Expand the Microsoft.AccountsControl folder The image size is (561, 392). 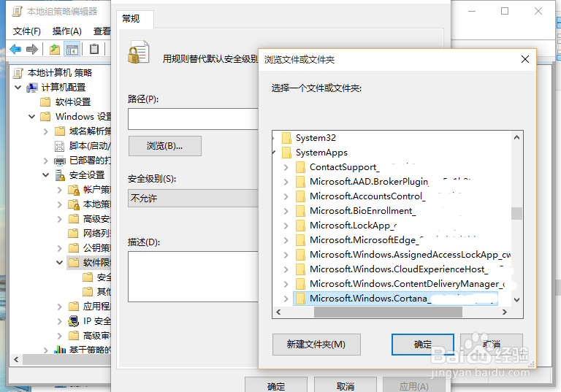pos(286,196)
